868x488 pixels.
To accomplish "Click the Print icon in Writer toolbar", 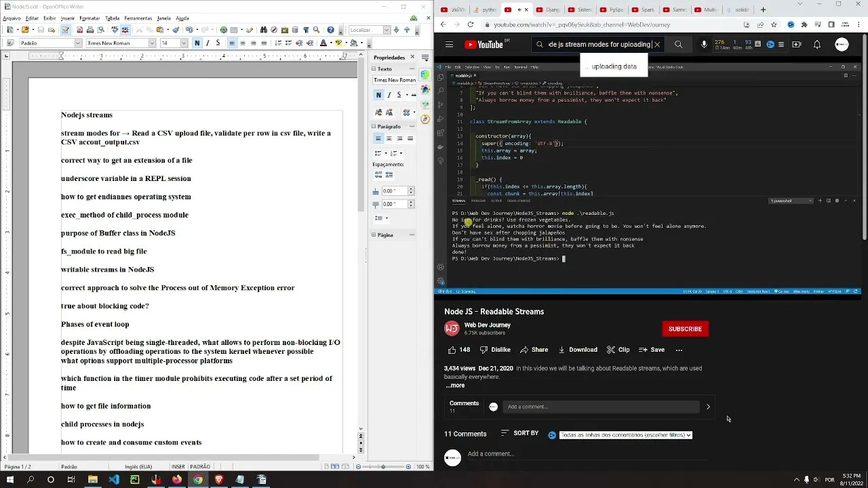I will click(x=90, y=30).
